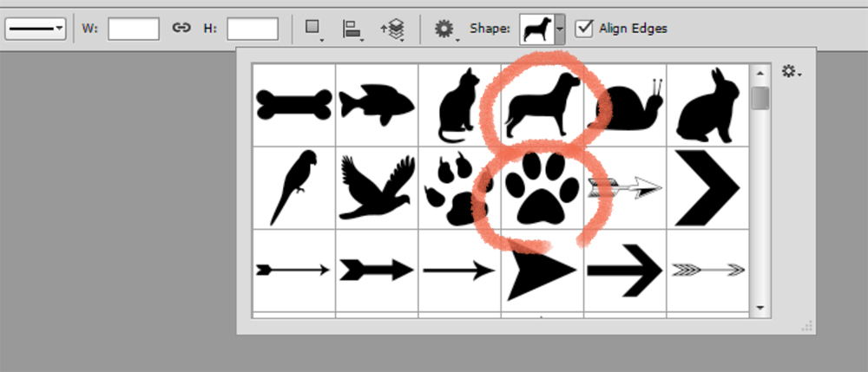
Task: Open the path alignment options
Action: (353, 29)
